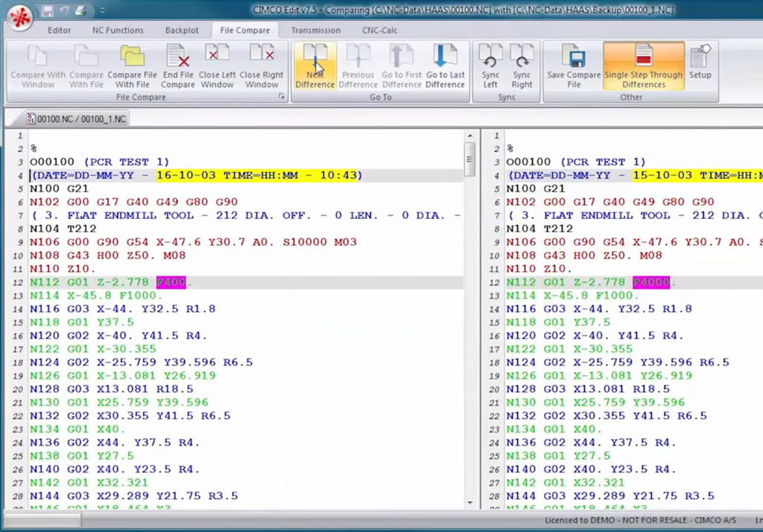Click left pane scrollbar down arrow

pyautogui.click(x=469, y=502)
